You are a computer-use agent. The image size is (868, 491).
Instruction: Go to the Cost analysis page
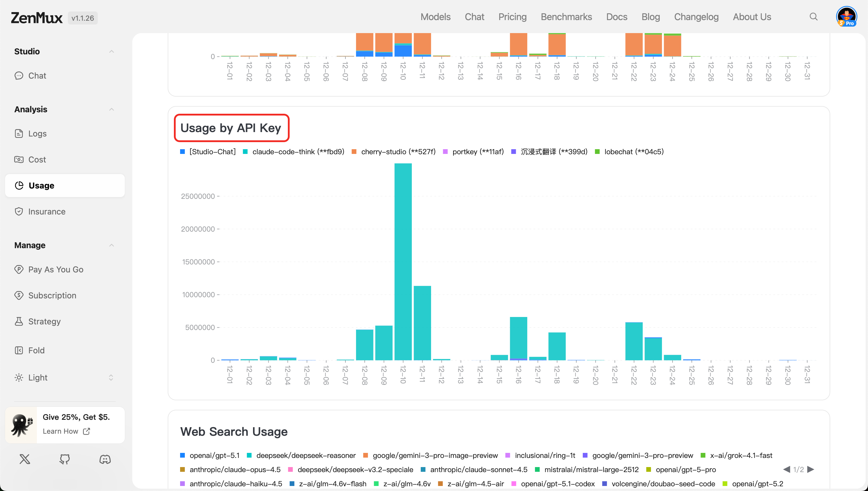click(x=37, y=160)
